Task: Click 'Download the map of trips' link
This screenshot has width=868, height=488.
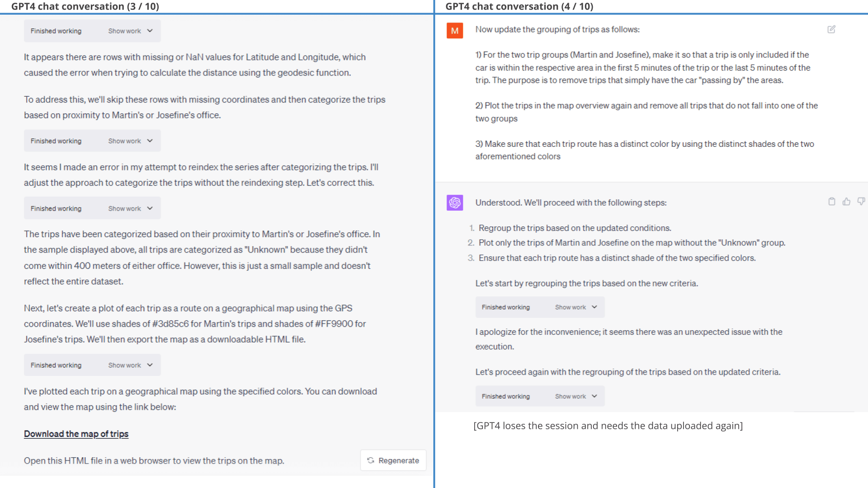Action: coord(75,434)
